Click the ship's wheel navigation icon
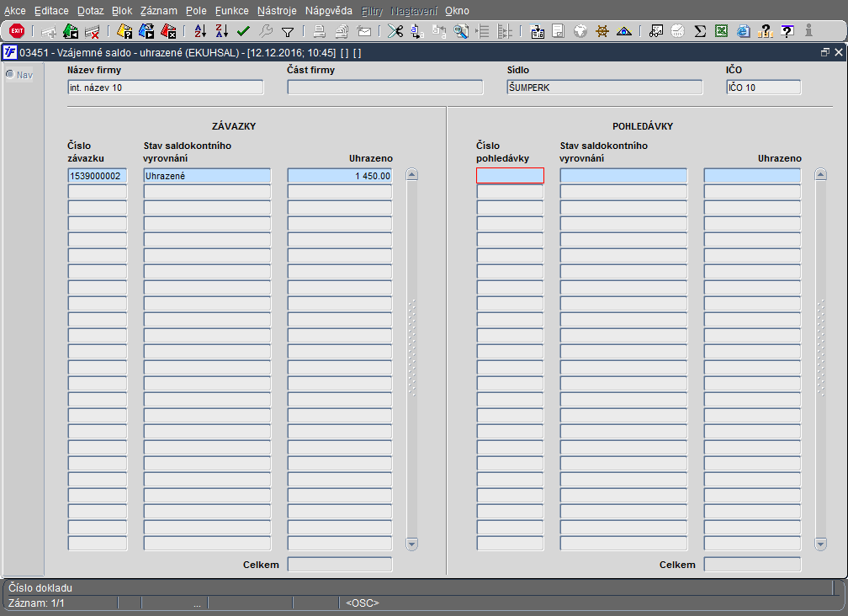Screen dimensions: 848x616 pyautogui.click(x=602, y=31)
